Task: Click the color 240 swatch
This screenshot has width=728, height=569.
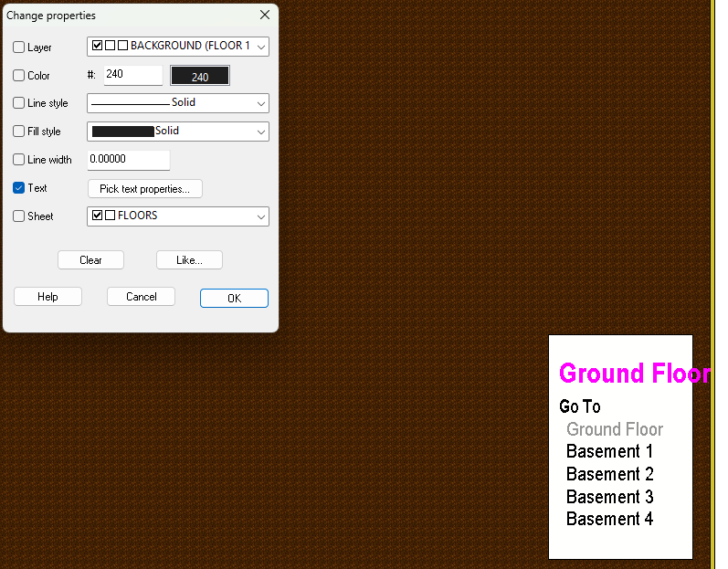Action: pyautogui.click(x=200, y=76)
